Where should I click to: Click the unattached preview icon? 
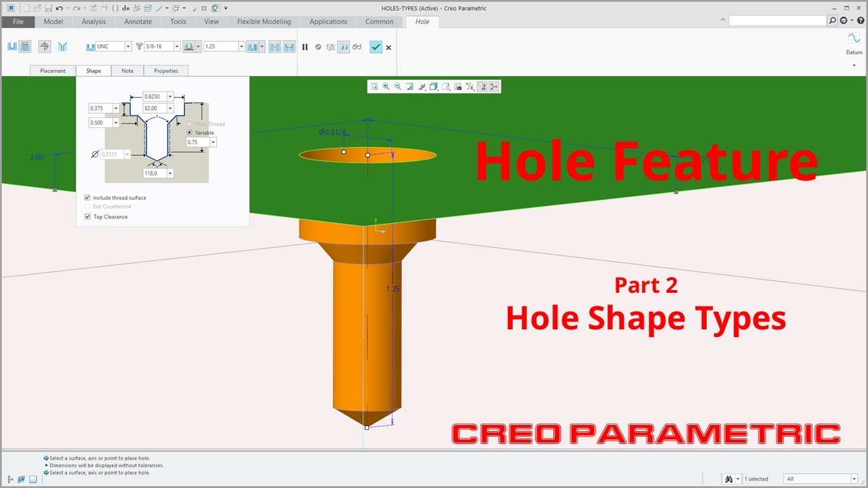click(331, 47)
